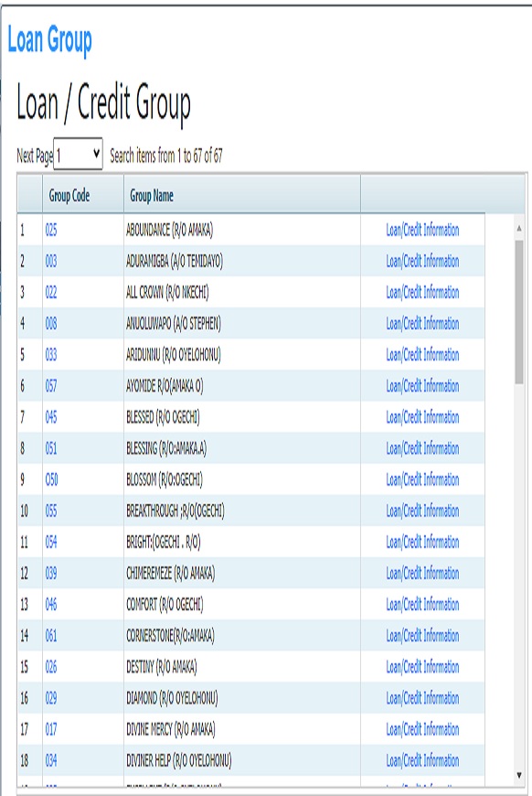Viewport: 532px width, 796px height.
Task: Select group code 034 link
Action: tap(51, 760)
